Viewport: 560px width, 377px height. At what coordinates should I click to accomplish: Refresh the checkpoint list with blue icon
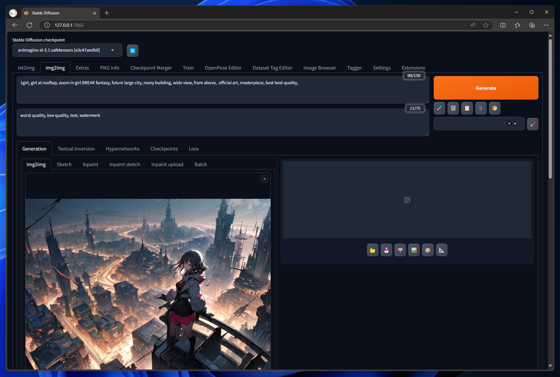[132, 51]
